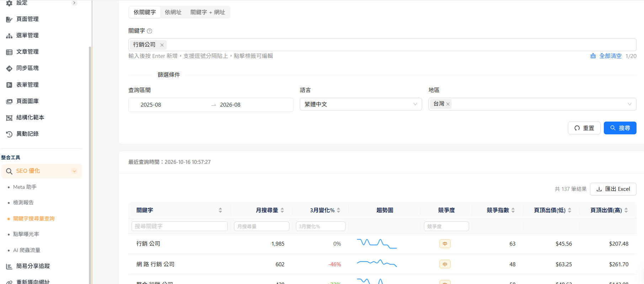Click 匯出 Excel export button
Viewport: 644px width, 284px height.
coord(613,189)
